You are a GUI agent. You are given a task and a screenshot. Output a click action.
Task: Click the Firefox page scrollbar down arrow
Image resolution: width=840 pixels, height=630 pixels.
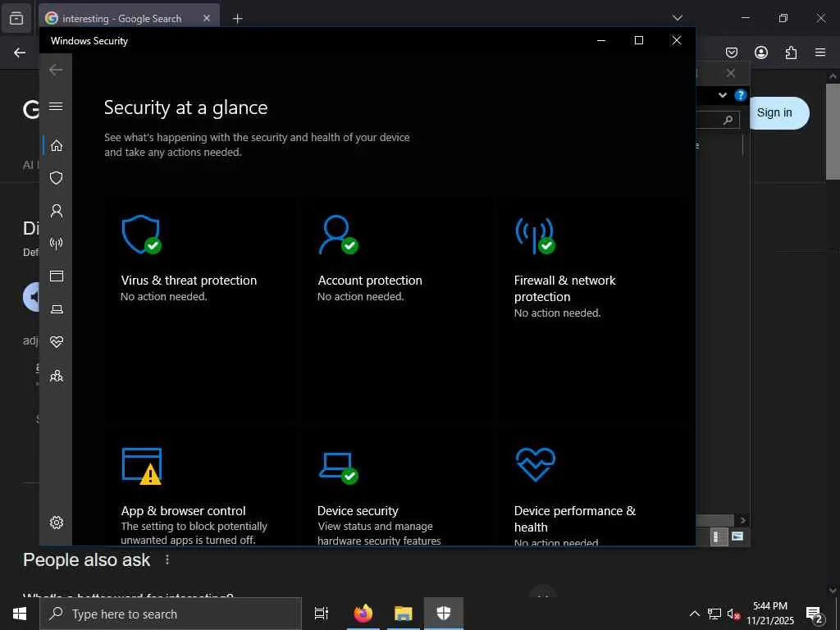coord(833,591)
